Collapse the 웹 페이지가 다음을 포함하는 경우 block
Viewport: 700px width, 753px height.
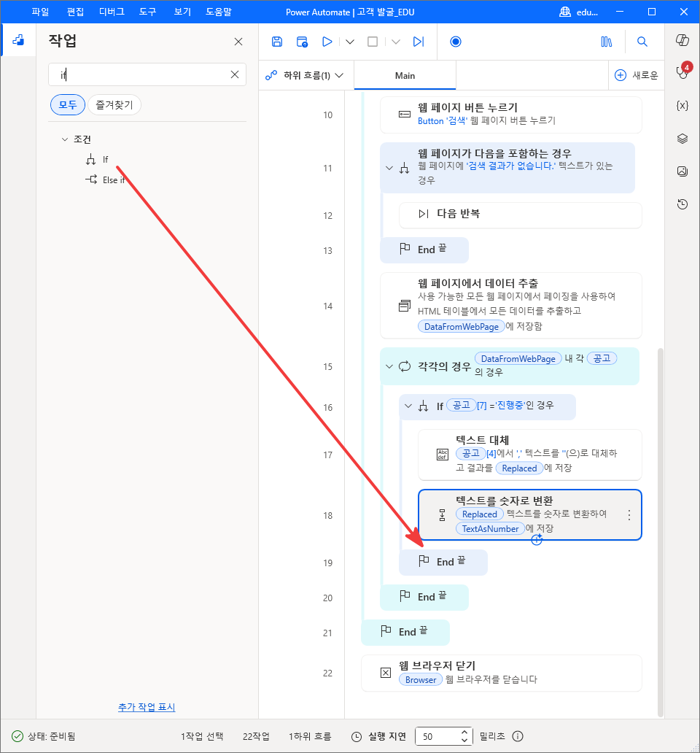(389, 168)
